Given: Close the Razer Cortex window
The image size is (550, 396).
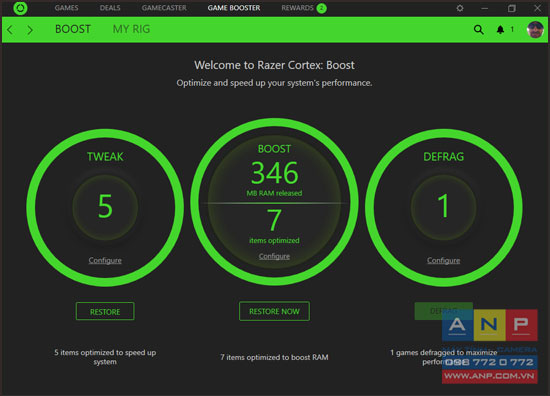Looking at the screenshot, I should tap(537, 8).
